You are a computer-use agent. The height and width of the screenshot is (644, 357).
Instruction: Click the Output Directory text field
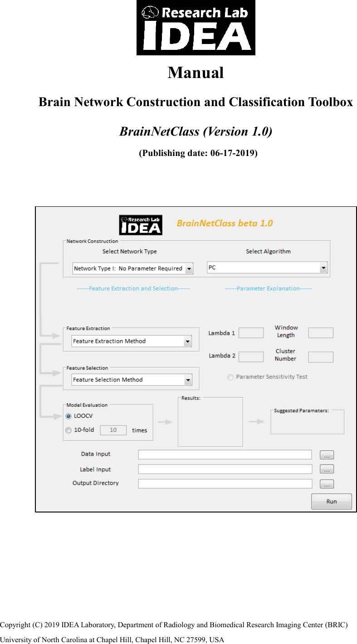[x=225, y=483]
